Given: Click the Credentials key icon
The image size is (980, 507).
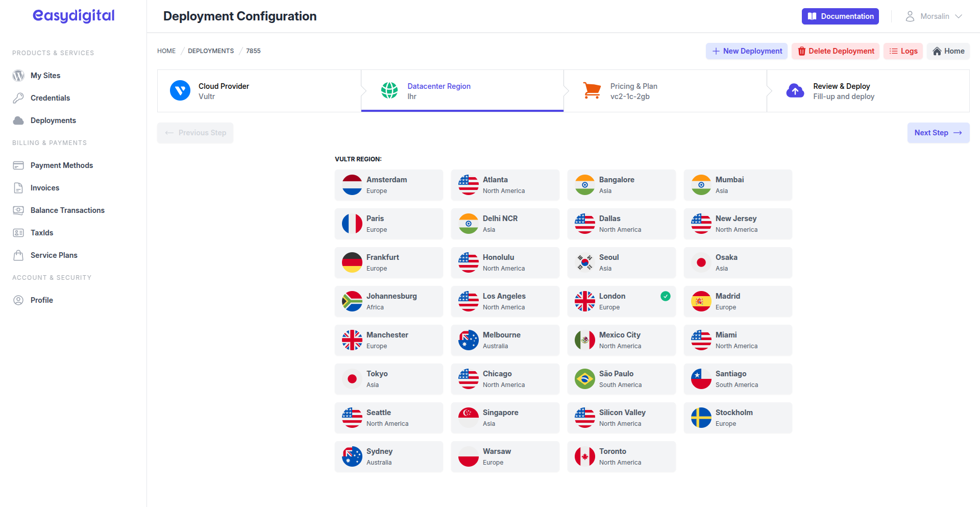Looking at the screenshot, I should [x=18, y=98].
